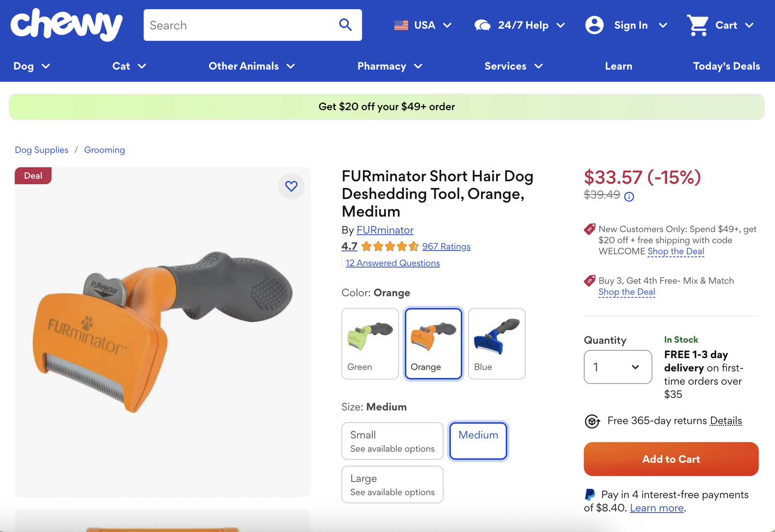
Task: Open the 967 Ratings link
Action: click(446, 247)
